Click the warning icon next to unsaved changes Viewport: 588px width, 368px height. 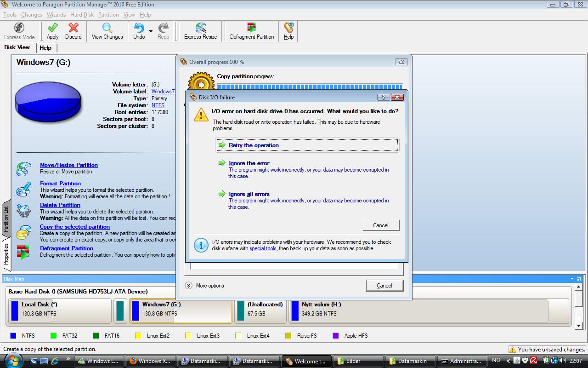pos(512,350)
